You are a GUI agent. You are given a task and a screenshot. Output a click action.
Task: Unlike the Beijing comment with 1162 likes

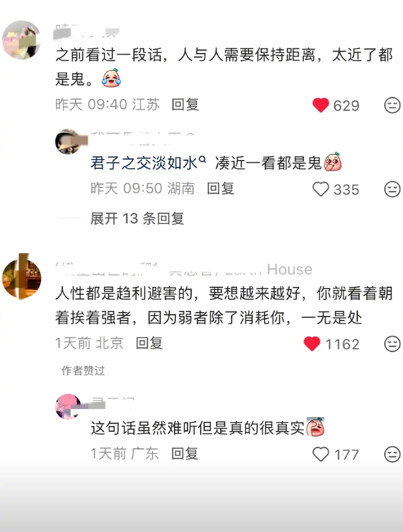click(312, 344)
